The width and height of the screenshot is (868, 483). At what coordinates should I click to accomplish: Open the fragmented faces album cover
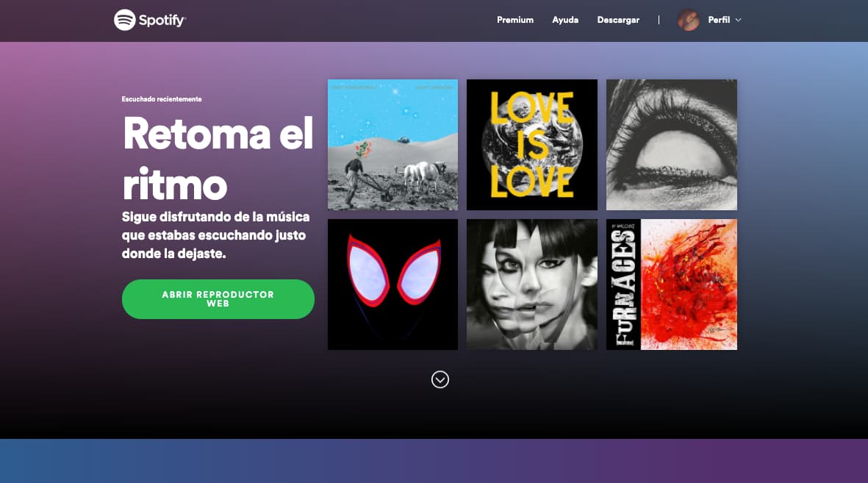point(532,285)
